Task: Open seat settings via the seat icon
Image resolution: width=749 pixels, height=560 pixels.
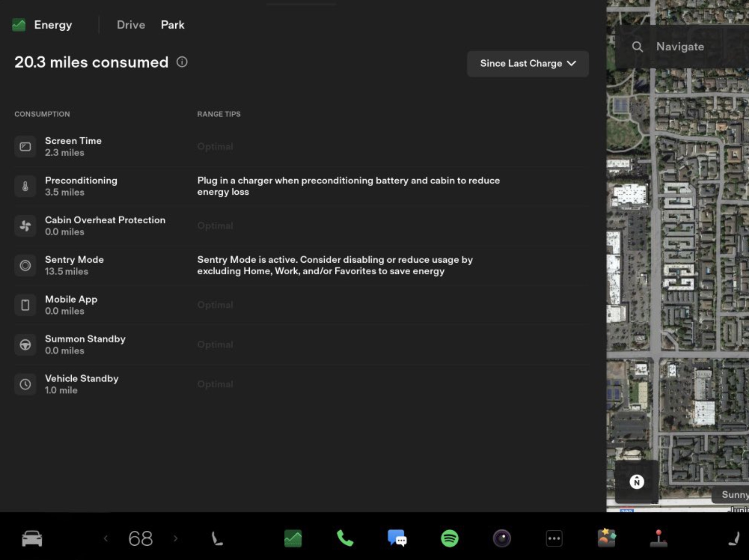Action: pos(217,538)
